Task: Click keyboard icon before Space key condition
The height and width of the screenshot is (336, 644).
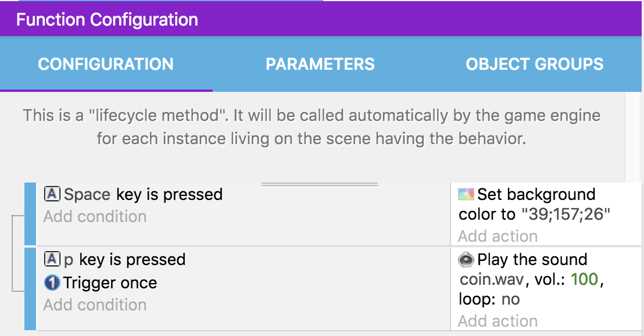Action: pyautogui.click(x=52, y=194)
